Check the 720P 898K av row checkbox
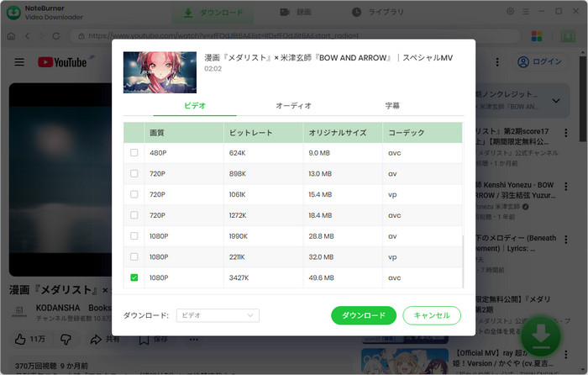Image resolution: width=588 pixels, height=375 pixels. click(x=134, y=173)
